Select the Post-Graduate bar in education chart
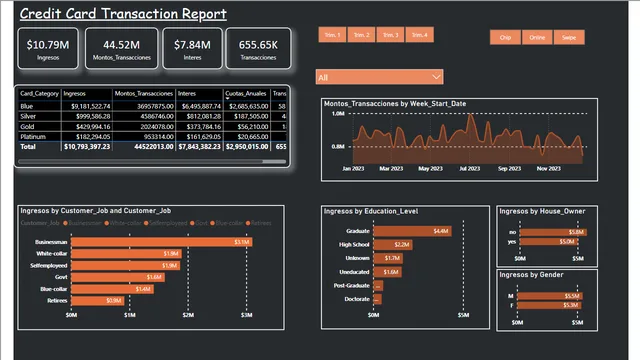 [x=378, y=286]
